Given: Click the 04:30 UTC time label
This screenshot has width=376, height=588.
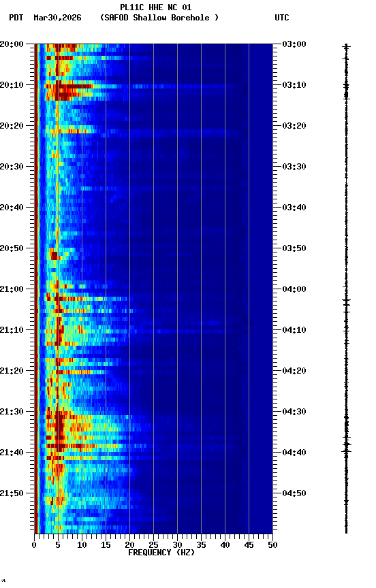Looking at the screenshot, I should [x=294, y=412].
